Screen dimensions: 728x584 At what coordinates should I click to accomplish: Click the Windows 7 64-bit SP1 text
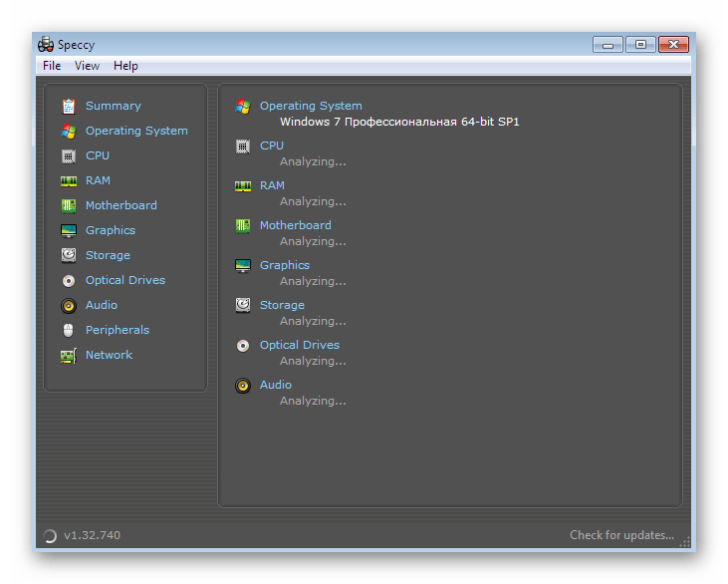pyautogui.click(x=399, y=122)
